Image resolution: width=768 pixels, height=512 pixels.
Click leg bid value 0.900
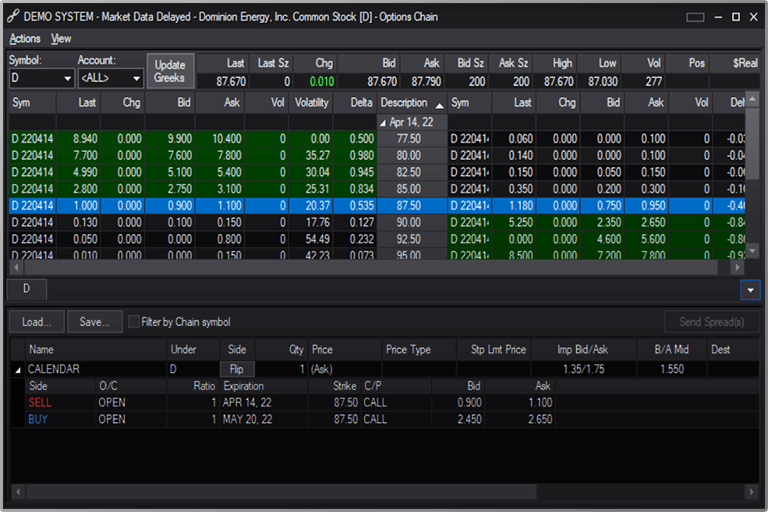tap(470, 403)
